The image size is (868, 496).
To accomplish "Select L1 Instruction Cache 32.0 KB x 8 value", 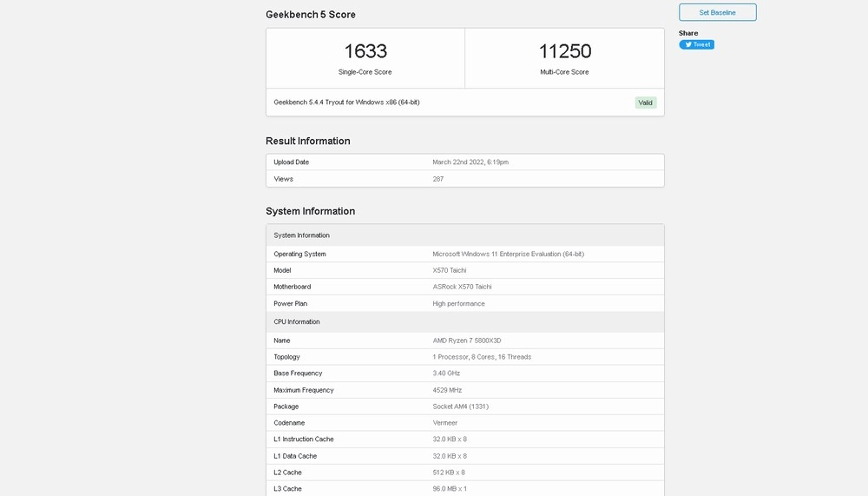I will [x=450, y=439].
